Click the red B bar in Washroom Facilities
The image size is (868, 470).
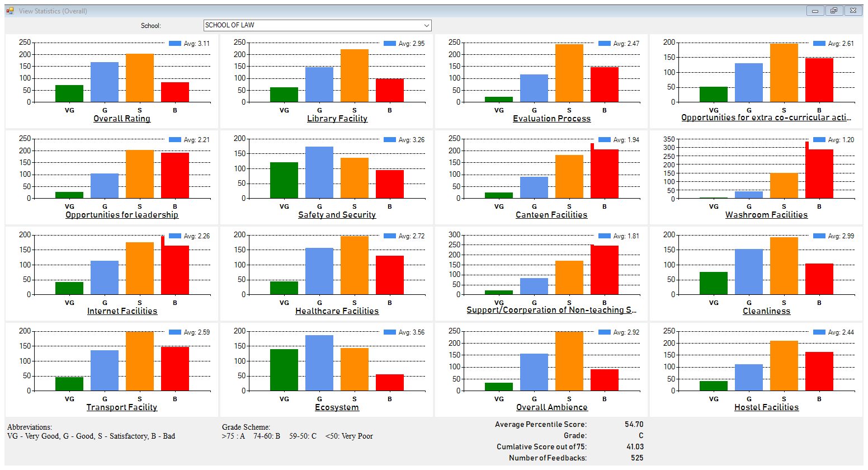(x=819, y=173)
